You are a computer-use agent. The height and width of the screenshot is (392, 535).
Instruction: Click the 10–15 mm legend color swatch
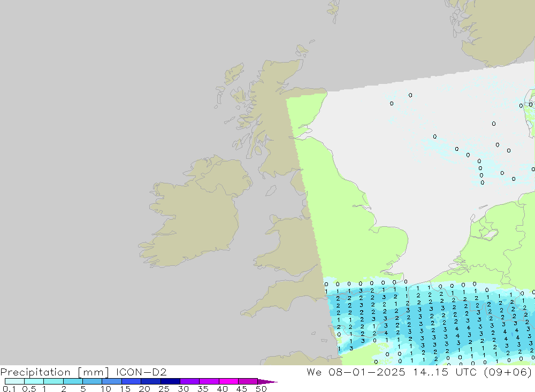[x=112, y=381]
